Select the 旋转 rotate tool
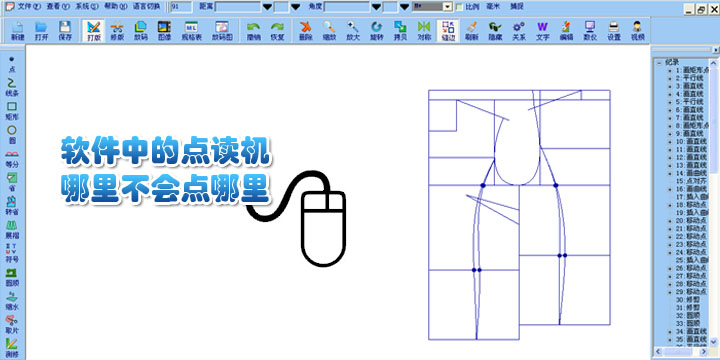 (377, 31)
